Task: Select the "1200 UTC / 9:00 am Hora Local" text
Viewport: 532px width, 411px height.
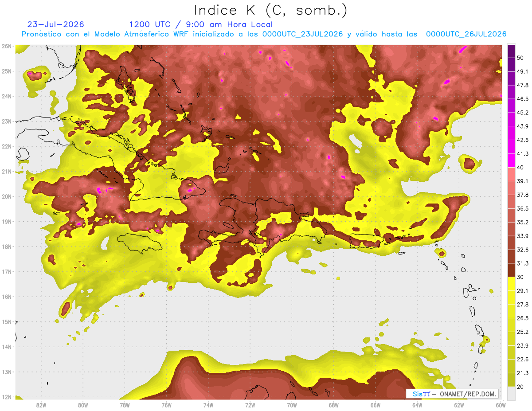Action: pyautogui.click(x=201, y=25)
